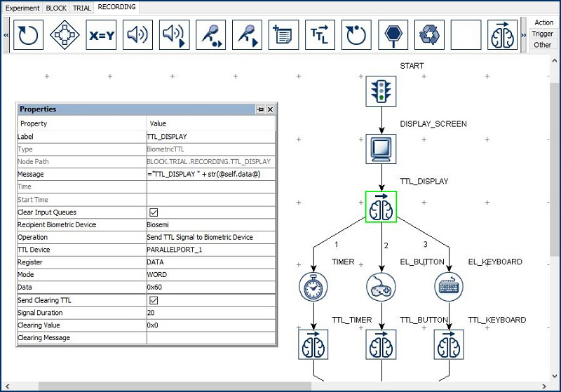
Task: Select the TTL_KEYBOARD brain node
Action: point(449,345)
